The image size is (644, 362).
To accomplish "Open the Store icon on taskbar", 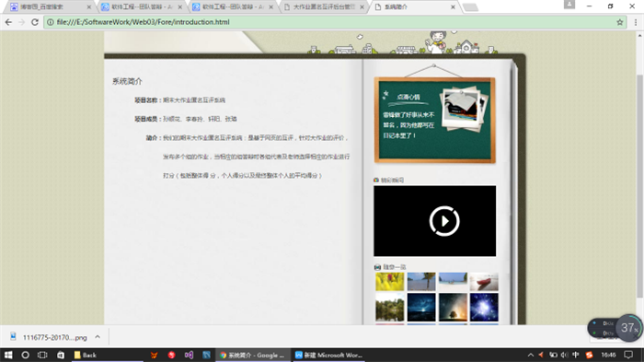I will [x=61, y=355].
